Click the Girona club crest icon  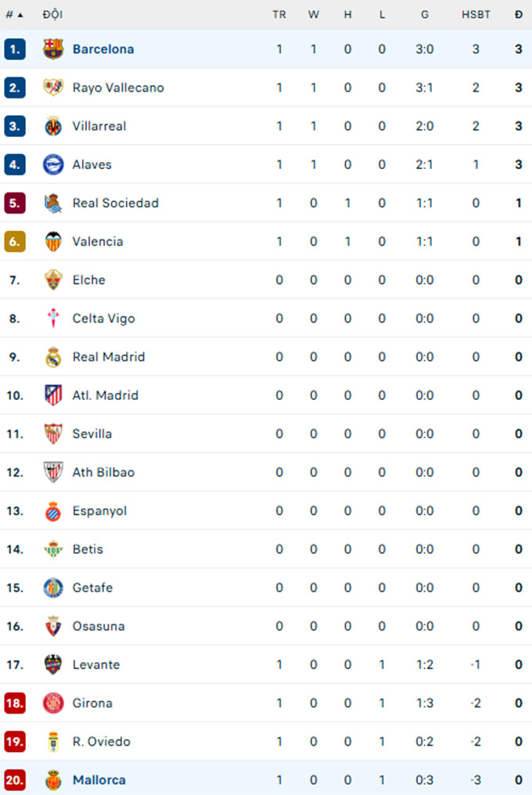[x=52, y=703]
